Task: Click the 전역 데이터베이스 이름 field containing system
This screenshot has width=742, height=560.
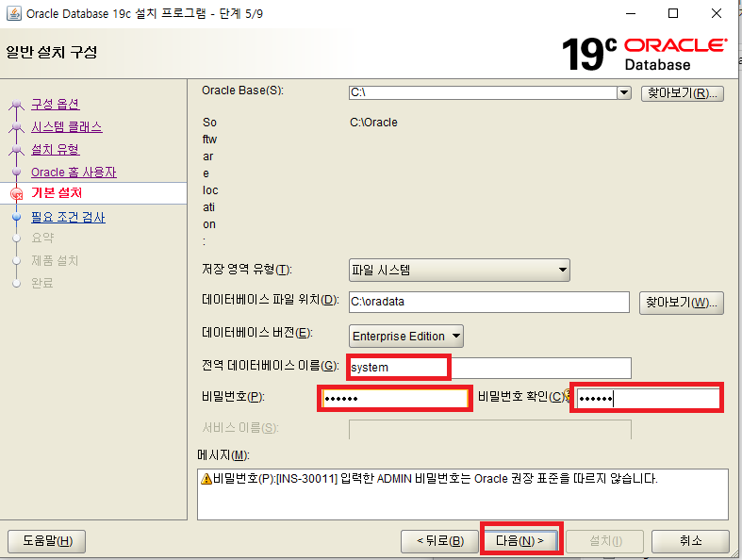Action: pyautogui.click(x=490, y=368)
